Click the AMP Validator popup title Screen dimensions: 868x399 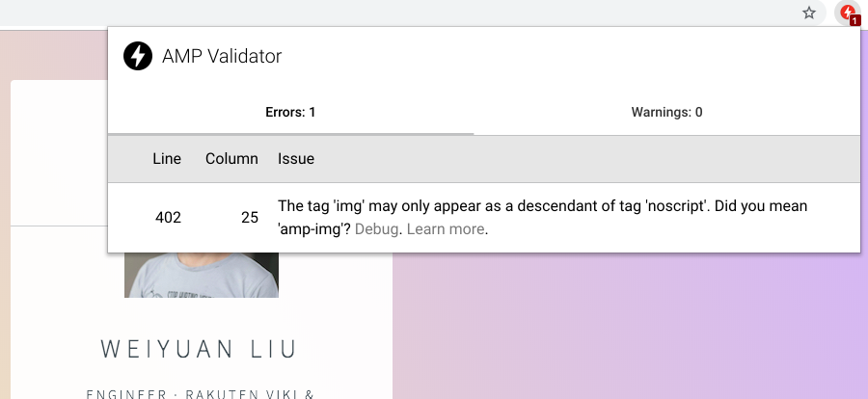(x=222, y=56)
